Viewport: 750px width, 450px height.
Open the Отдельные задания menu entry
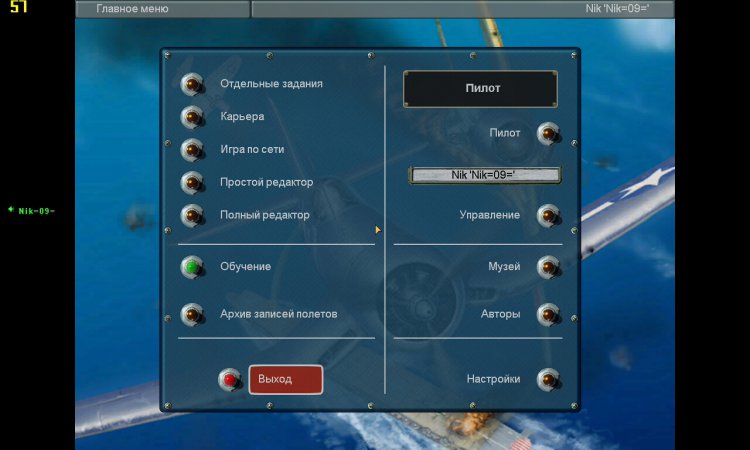coord(271,84)
